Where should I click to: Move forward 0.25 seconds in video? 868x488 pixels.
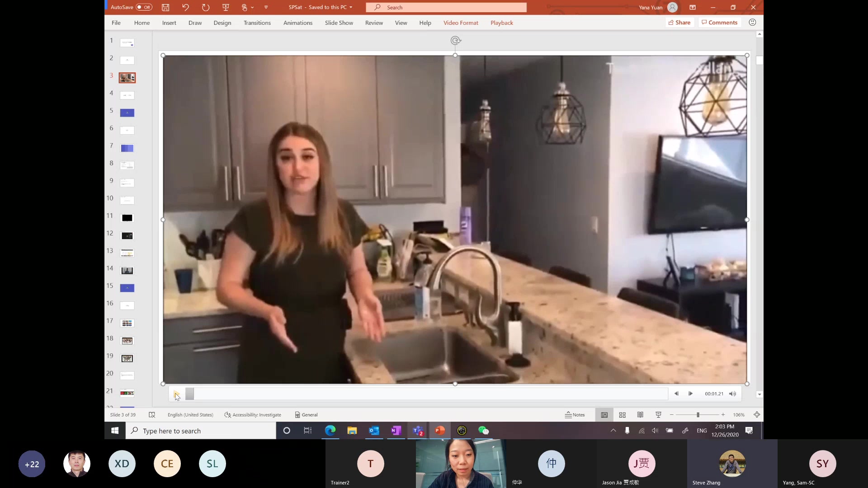(x=690, y=394)
